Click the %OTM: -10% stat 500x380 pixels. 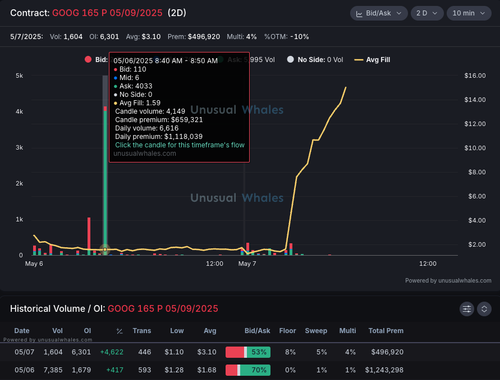tap(287, 37)
